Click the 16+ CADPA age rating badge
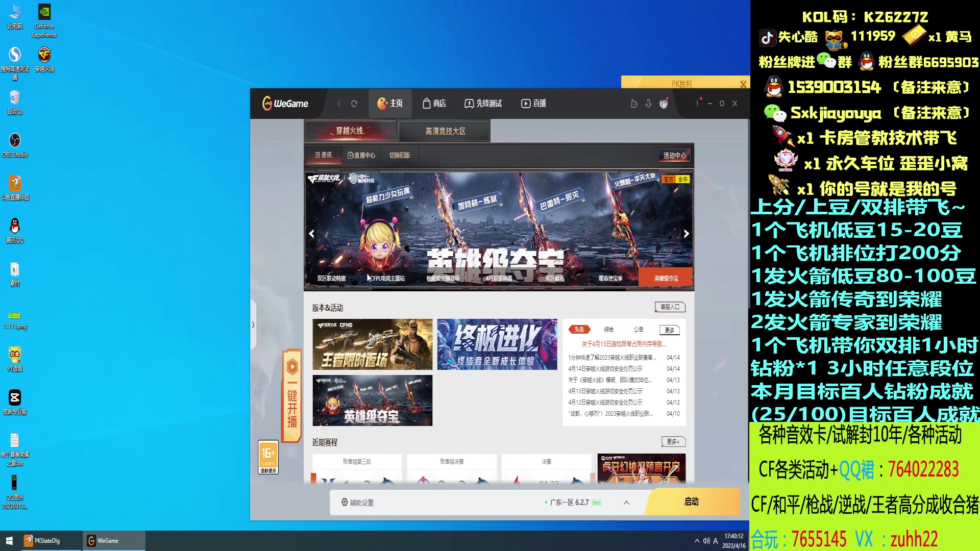 [268, 457]
